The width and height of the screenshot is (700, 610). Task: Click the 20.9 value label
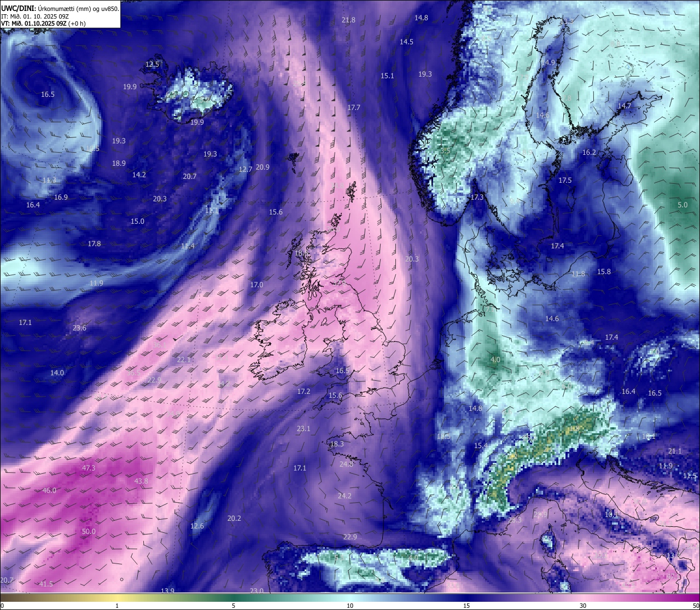[262, 167]
